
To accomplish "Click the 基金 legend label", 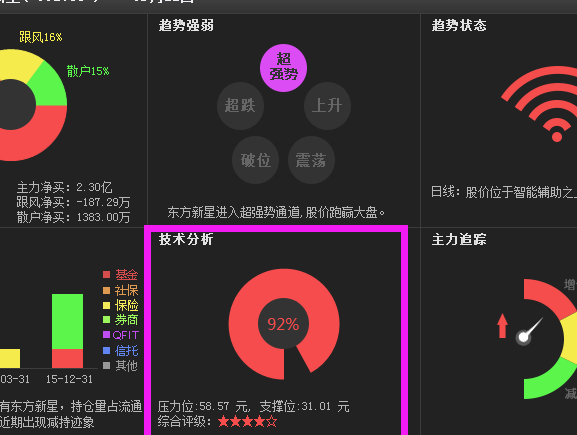I will [127, 275].
